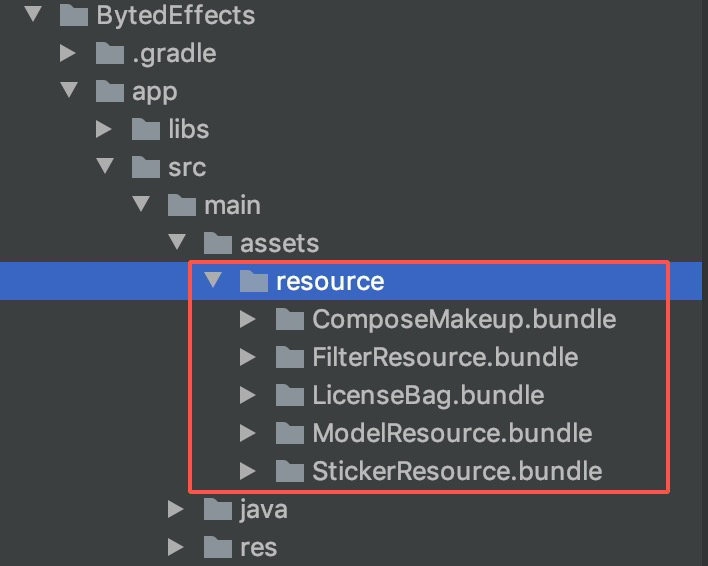Collapse the resource folder arrow
Viewport: 708px width, 566px height.
point(213,279)
